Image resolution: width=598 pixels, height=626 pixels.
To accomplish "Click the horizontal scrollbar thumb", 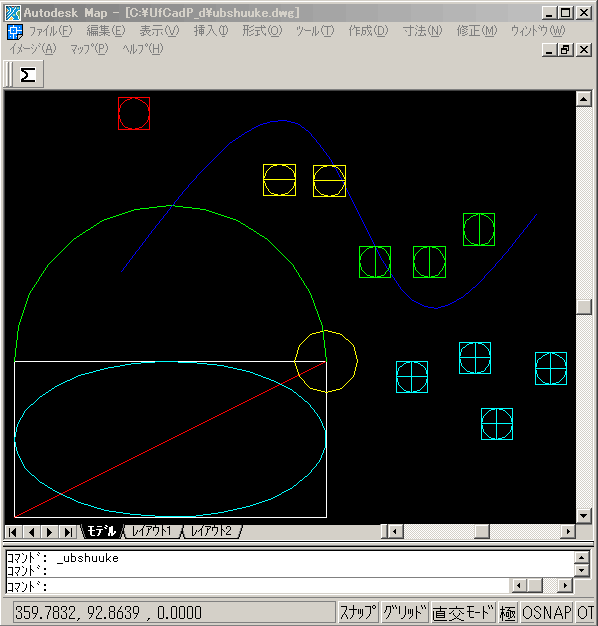I will tap(482, 531).
